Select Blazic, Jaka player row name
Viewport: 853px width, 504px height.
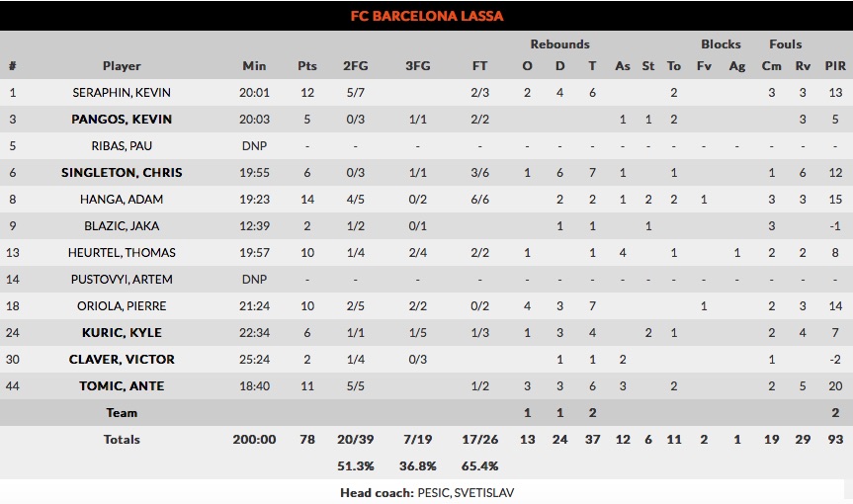(x=122, y=226)
